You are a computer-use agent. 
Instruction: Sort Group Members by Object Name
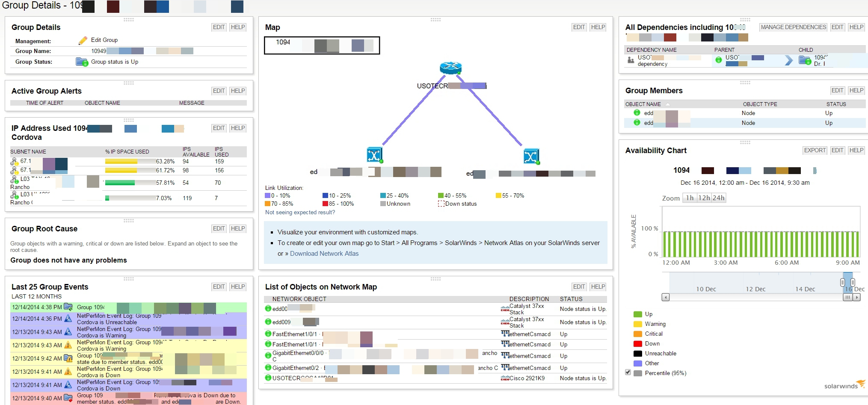click(x=643, y=104)
